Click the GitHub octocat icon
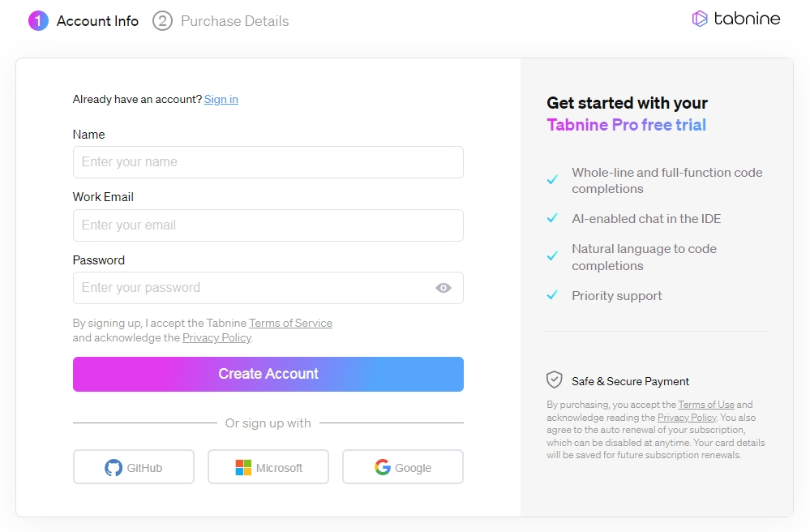This screenshot has width=810, height=532. 114,467
